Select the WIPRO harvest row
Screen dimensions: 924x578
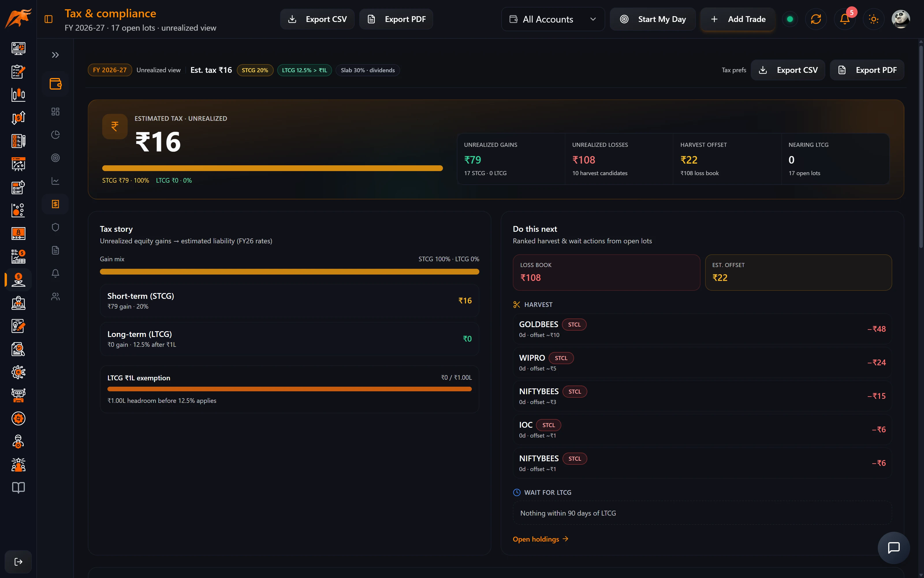click(702, 362)
